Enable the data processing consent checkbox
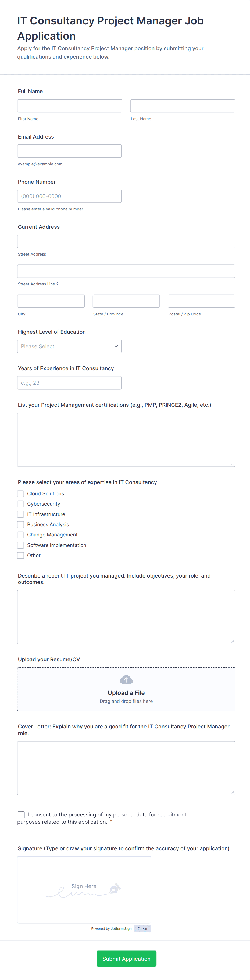Screen dimensions: 250x980 click(x=21, y=815)
